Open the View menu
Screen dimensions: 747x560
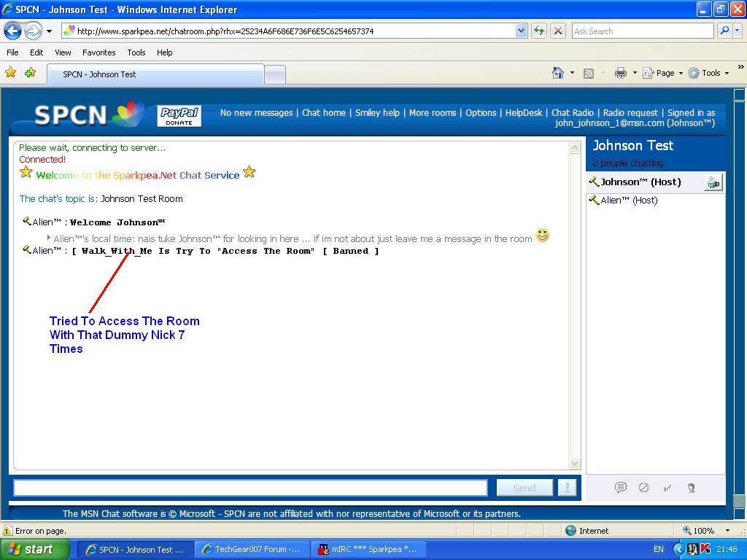point(63,52)
